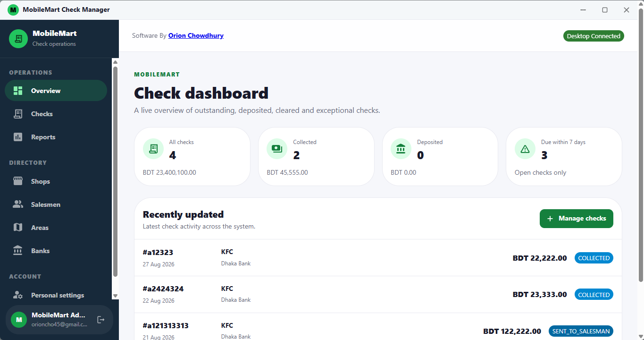
Task: Click the amount BDT 22,222.00
Action: (x=540, y=258)
